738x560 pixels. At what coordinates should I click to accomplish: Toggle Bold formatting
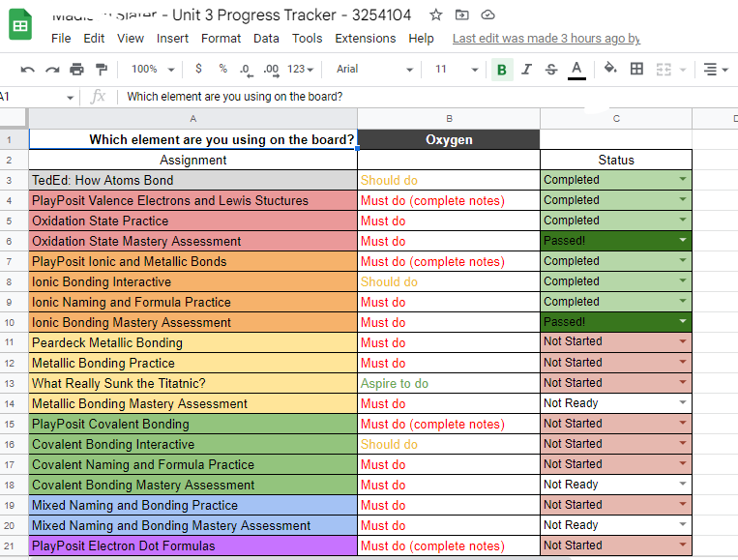[502, 70]
